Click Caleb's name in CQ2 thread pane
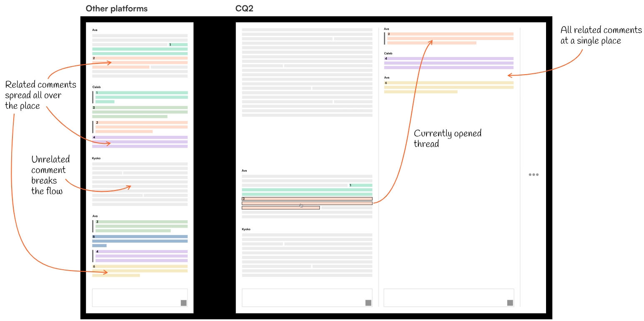The height and width of the screenshot is (321, 644). coord(388,53)
